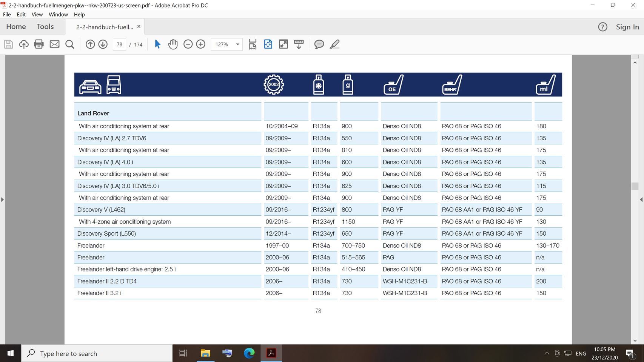Click the taskbar search box
644x362 pixels.
coord(97,353)
